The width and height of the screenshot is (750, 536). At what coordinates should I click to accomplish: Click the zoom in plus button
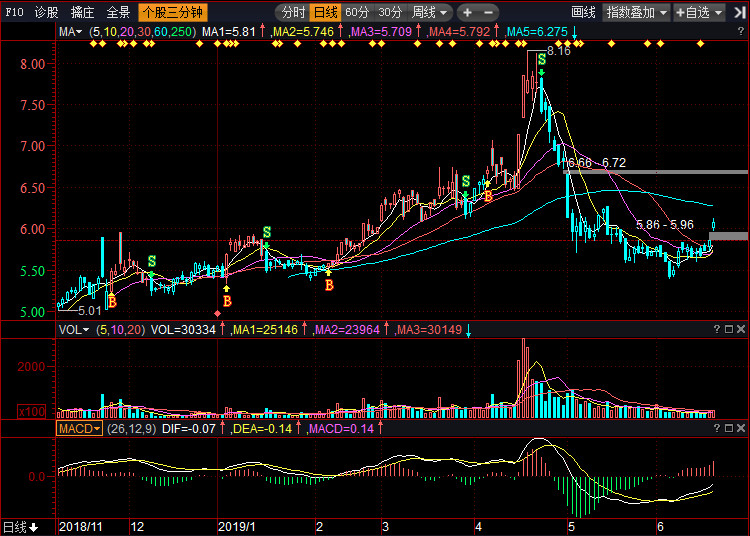(467, 13)
